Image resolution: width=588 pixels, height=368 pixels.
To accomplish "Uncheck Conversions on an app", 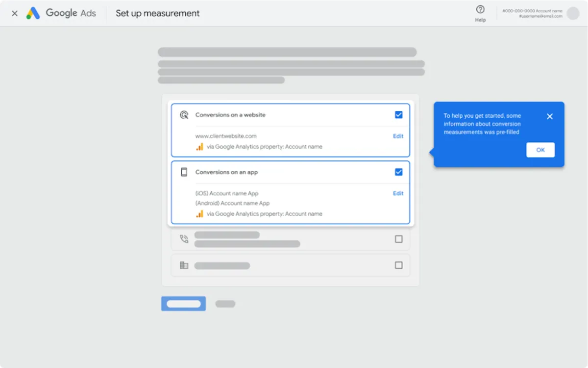I will pyautogui.click(x=398, y=172).
